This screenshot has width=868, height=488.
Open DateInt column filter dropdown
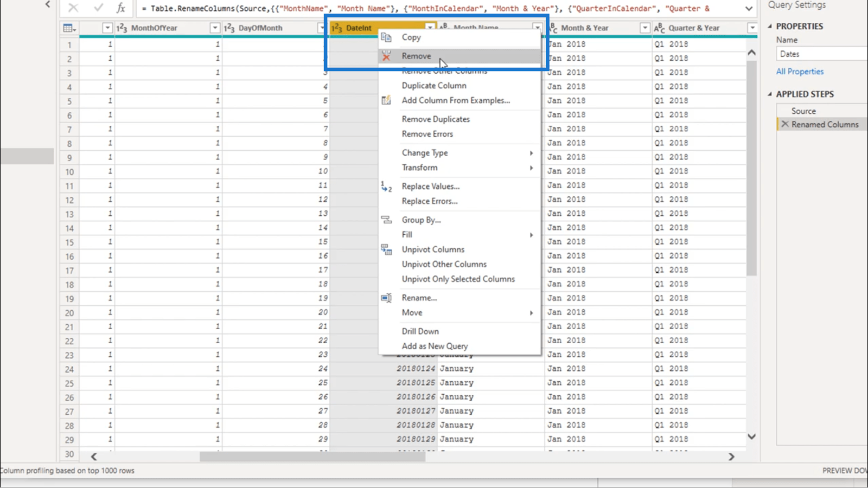pyautogui.click(x=430, y=27)
